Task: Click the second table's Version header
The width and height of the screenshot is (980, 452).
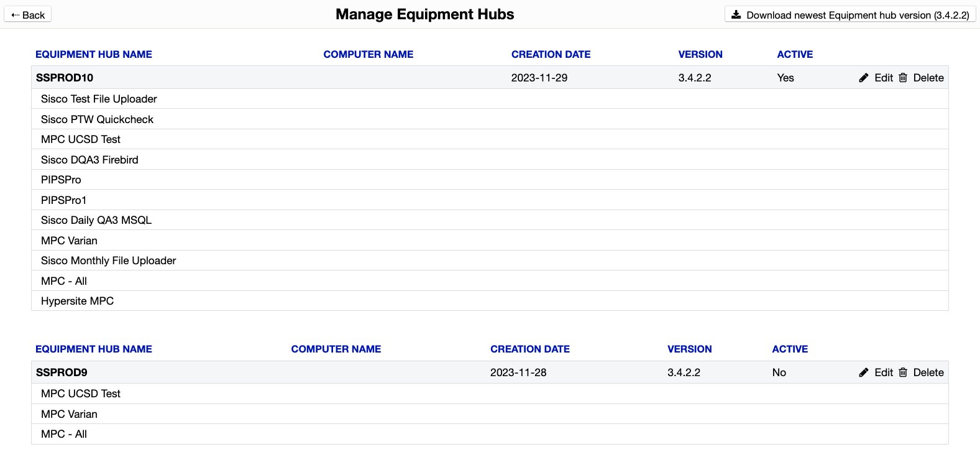Action: tap(689, 349)
